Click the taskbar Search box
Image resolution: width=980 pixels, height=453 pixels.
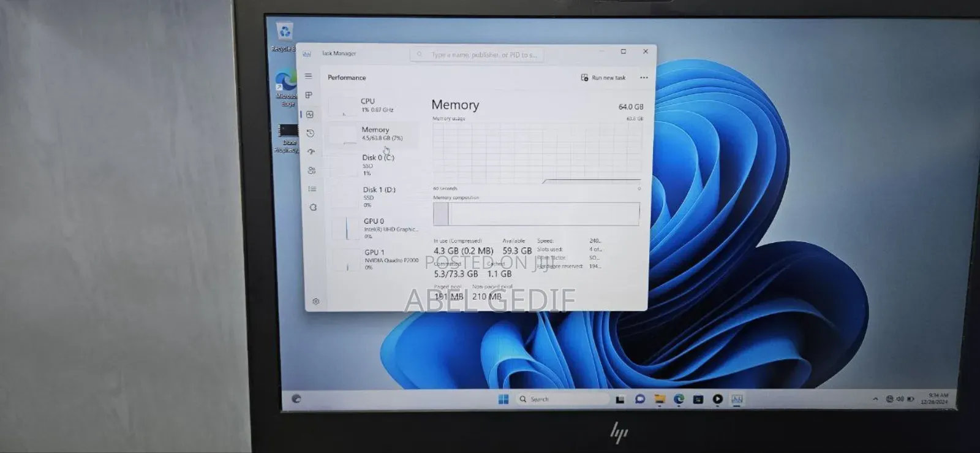pyautogui.click(x=563, y=399)
